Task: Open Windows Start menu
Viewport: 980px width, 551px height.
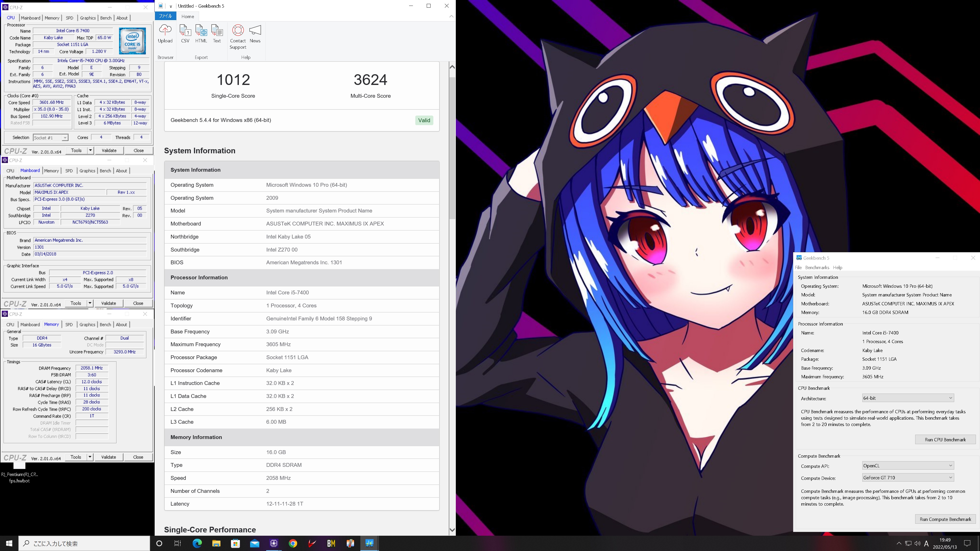Action: [9, 543]
